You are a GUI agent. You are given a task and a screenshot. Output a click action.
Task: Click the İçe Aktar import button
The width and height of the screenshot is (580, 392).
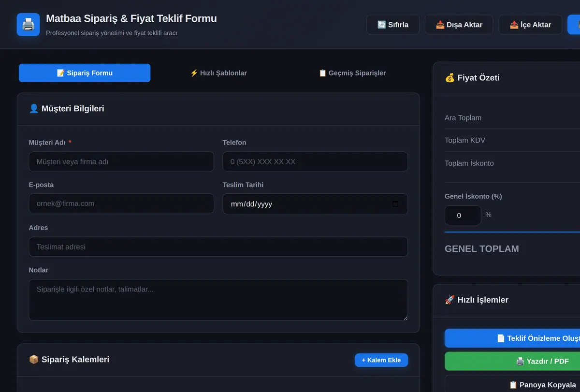(x=530, y=25)
